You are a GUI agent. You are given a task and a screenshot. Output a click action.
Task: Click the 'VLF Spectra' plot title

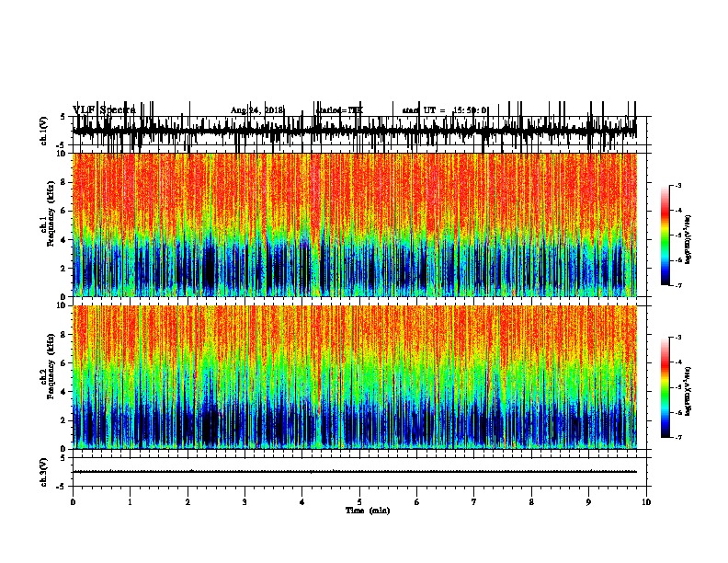point(104,110)
